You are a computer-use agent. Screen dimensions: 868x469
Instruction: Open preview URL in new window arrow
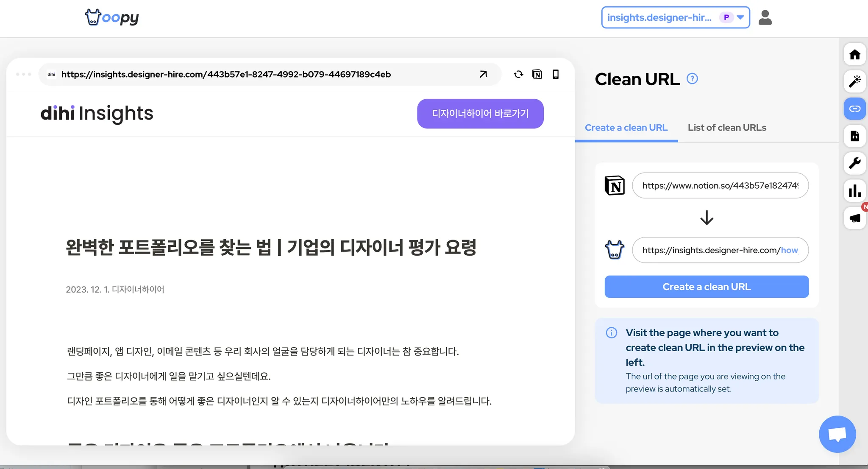click(x=483, y=75)
